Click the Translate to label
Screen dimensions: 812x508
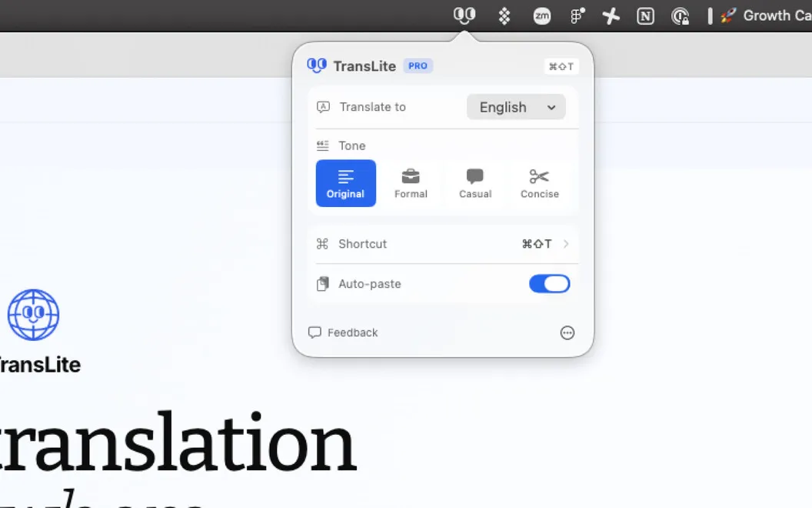373,107
